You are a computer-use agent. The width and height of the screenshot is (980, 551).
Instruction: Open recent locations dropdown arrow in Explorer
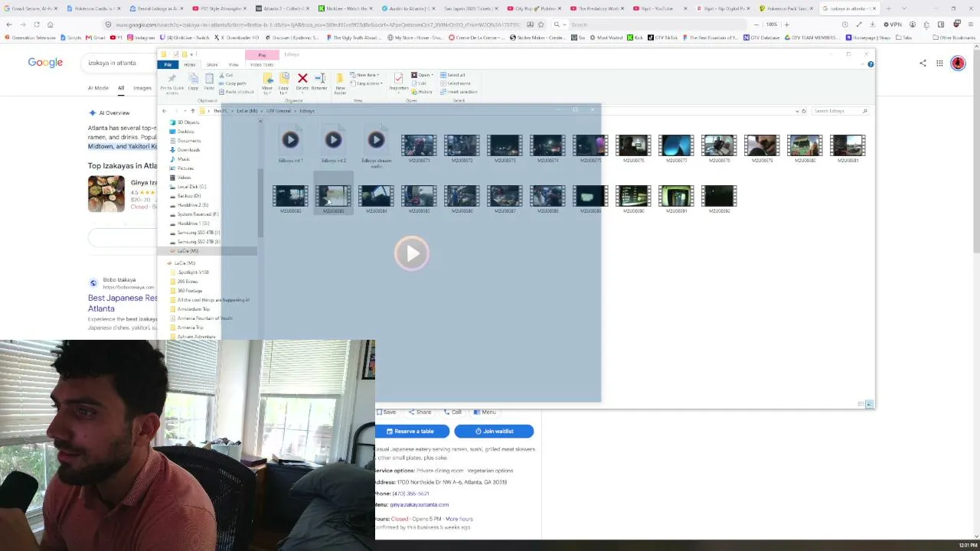184,111
